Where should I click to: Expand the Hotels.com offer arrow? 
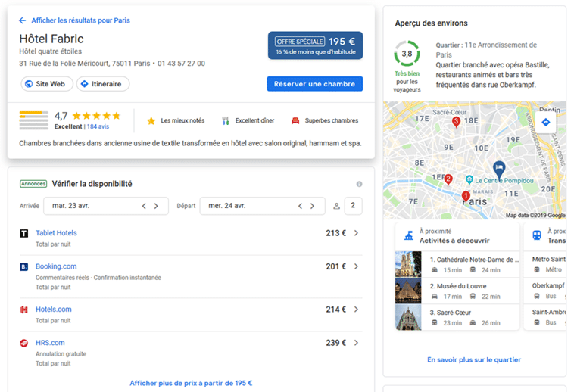(356, 310)
